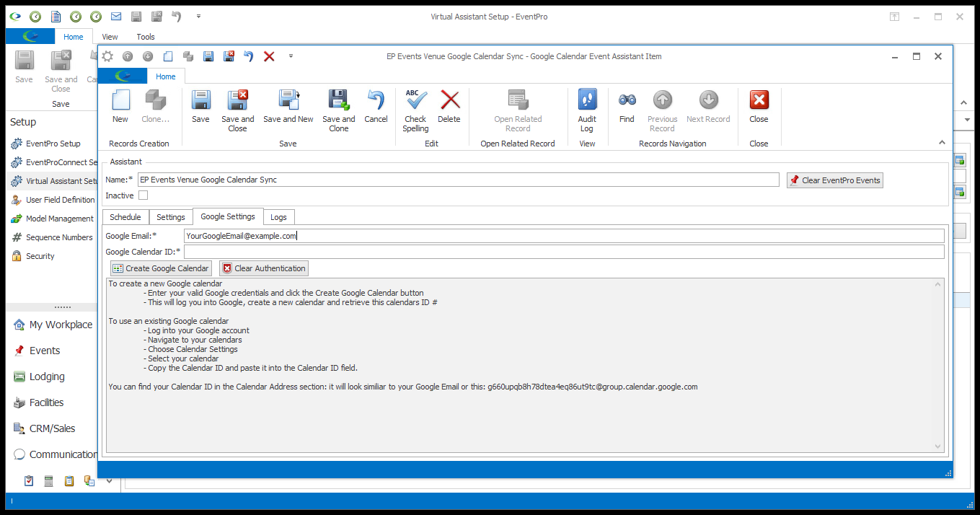
Task: Select the Home tab in the dialog ribbon
Action: [166, 76]
